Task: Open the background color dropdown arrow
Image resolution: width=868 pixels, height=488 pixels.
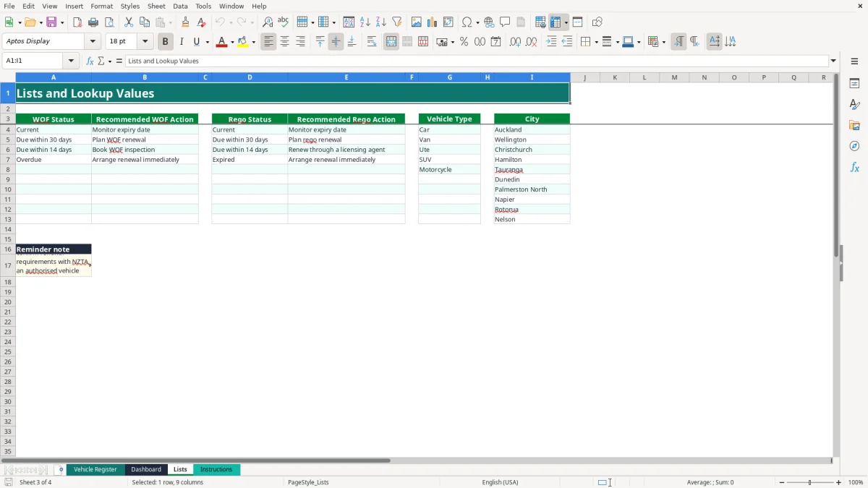Action: (253, 42)
